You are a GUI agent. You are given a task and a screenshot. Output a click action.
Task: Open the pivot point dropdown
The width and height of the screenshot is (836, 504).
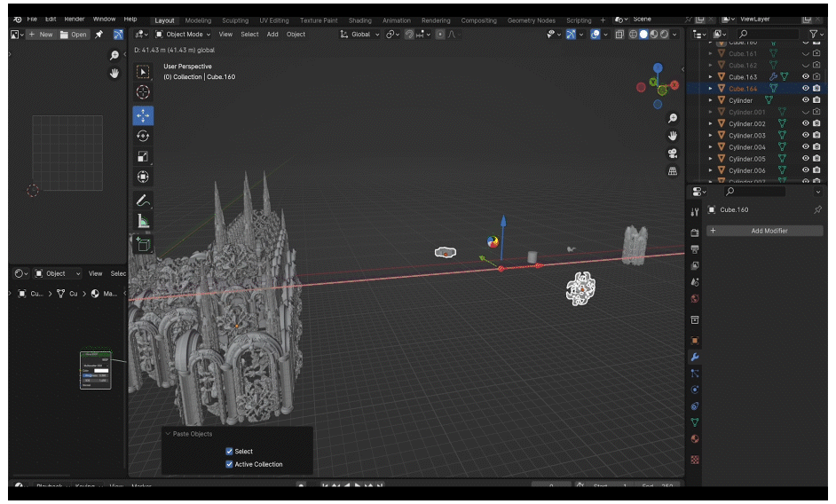[x=393, y=34]
